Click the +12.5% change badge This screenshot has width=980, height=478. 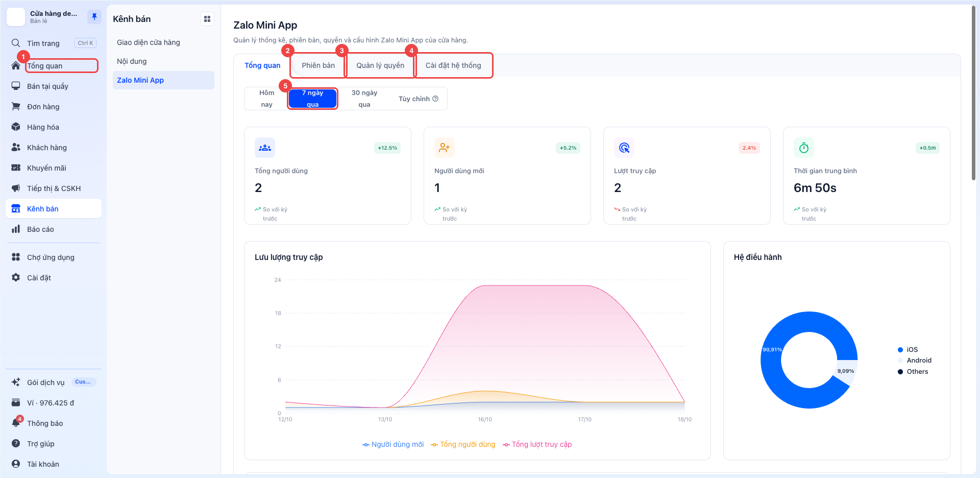click(x=387, y=148)
